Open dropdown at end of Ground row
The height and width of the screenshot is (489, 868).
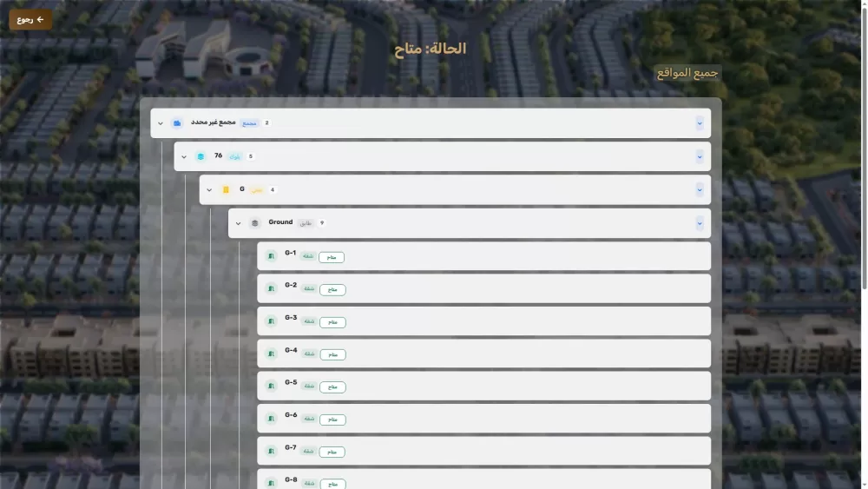pos(700,223)
